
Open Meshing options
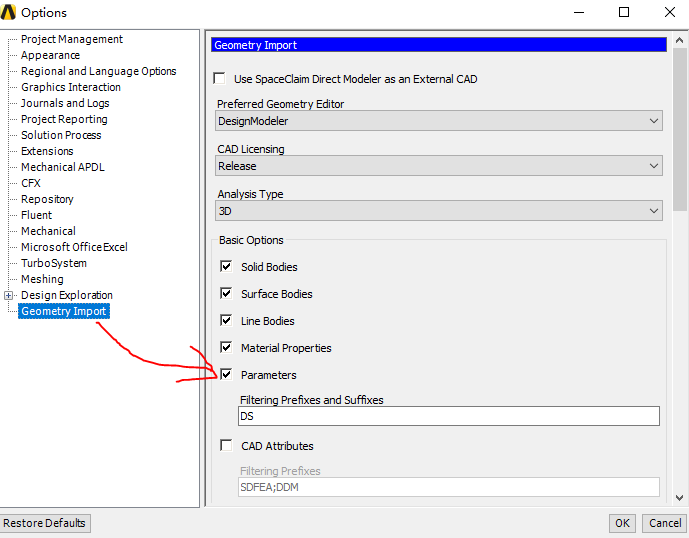coord(42,279)
